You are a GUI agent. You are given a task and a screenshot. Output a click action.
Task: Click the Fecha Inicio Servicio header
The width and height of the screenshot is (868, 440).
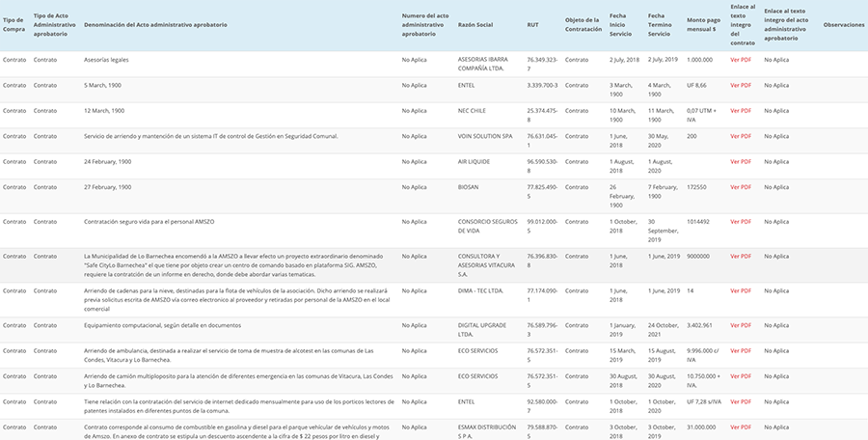point(621,25)
